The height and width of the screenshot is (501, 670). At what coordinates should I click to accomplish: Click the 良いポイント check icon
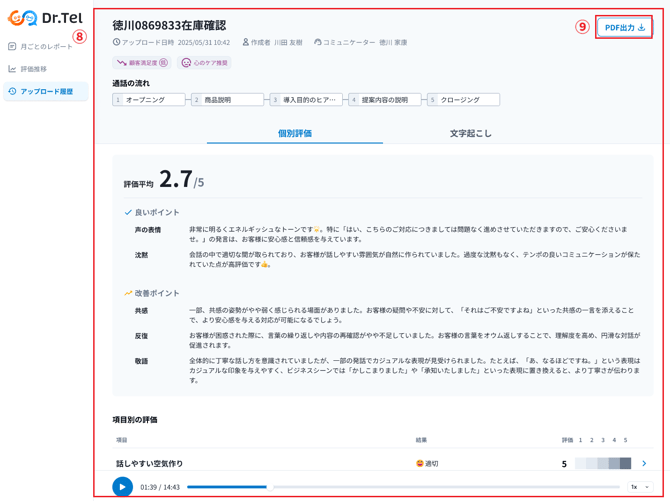point(128,212)
